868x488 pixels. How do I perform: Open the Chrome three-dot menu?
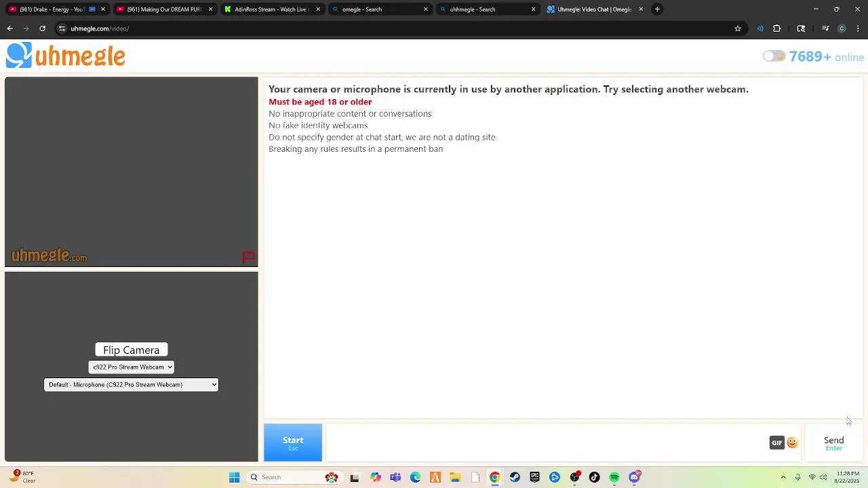859,28
